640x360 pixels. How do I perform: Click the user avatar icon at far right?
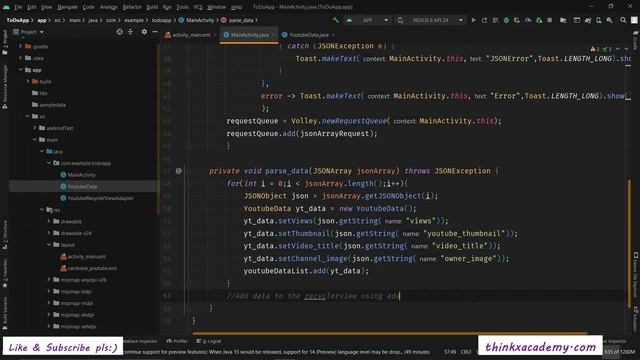coord(634,20)
